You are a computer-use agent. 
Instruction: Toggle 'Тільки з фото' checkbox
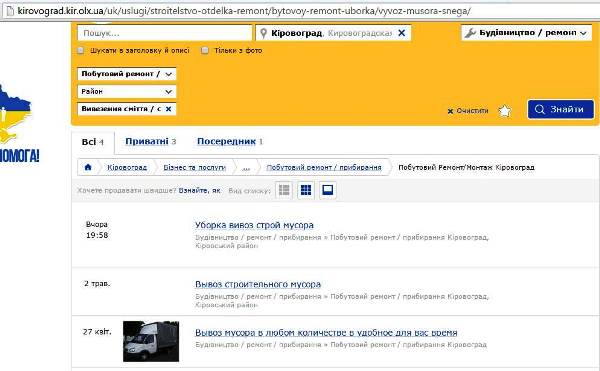(x=205, y=50)
